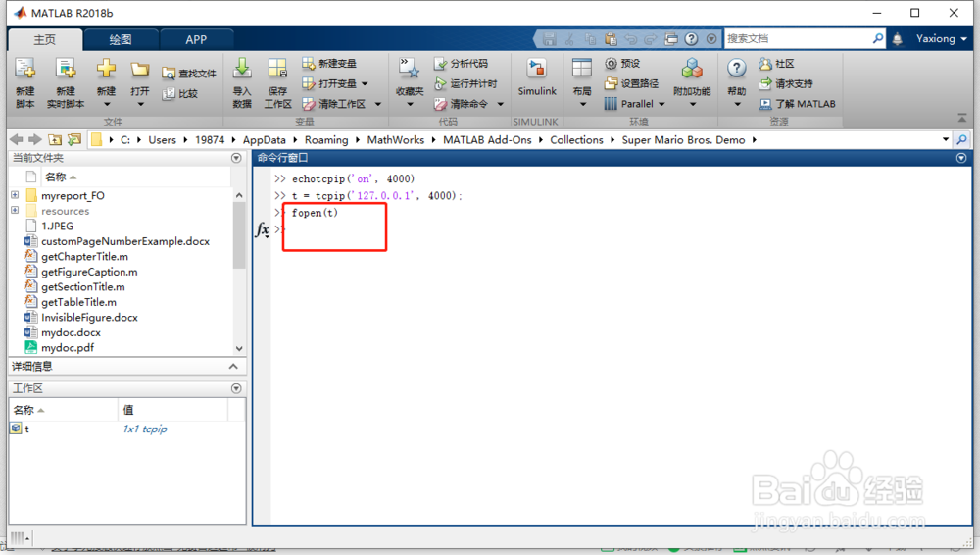This screenshot has height=555, width=980.
Task: Click the Favorites (收藏夹) icon
Action: coord(410,69)
